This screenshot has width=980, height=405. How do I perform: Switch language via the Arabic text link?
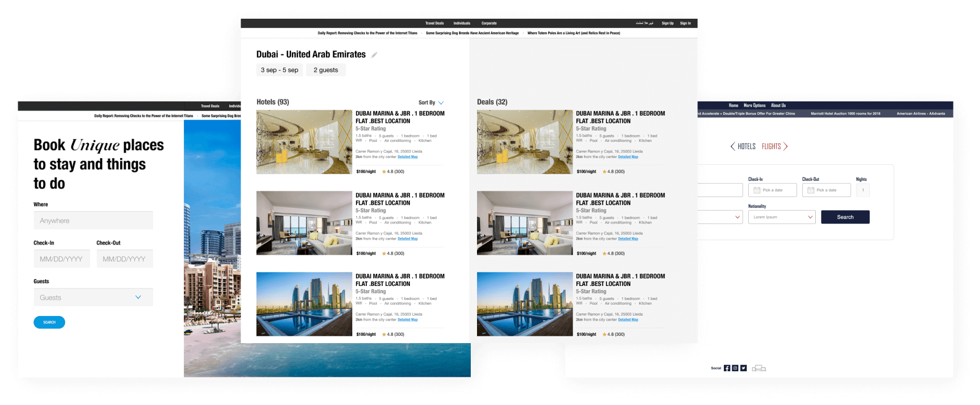coord(645,23)
